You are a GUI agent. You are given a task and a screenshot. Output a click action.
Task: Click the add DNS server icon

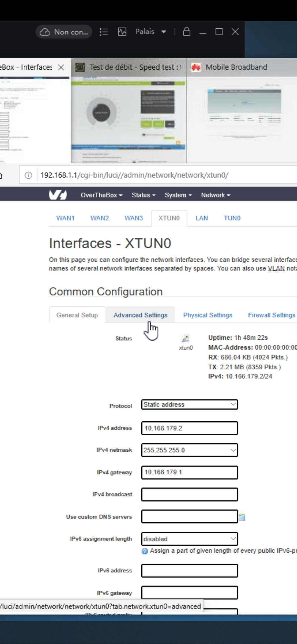click(242, 517)
